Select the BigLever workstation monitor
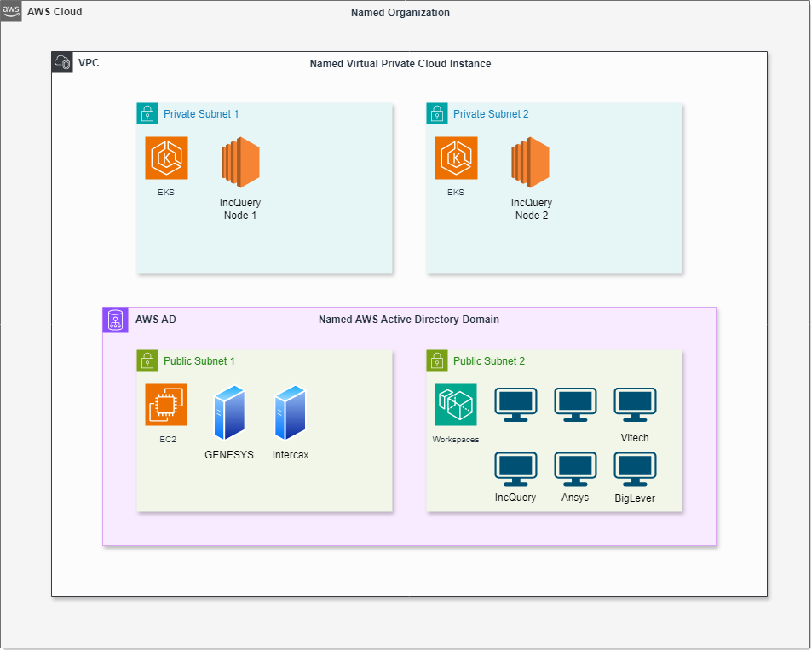Viewport: 812px width, 651px height. 635,469
